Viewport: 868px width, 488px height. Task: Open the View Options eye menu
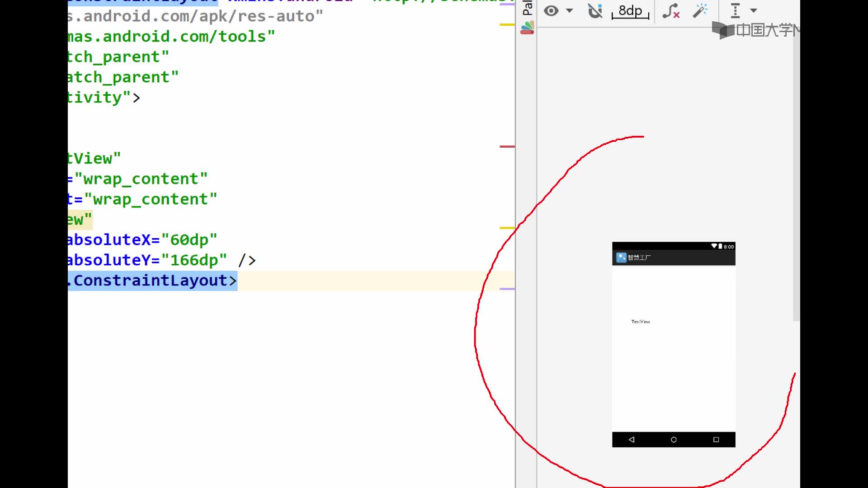tap(551, 10)
